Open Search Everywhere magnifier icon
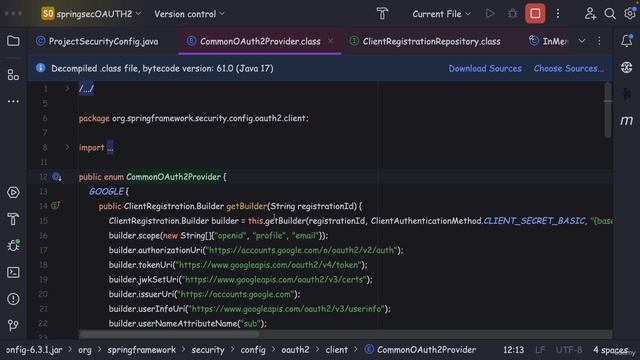This screenshot has width=640, height=360. click(610, 14)
